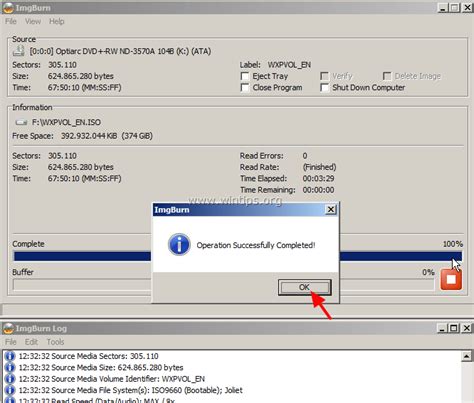The height and width of the screenshot is (403, 474).
Task: Click the 0% buffer percentage label
Action: pyautogui.click(x=428, y=272)
